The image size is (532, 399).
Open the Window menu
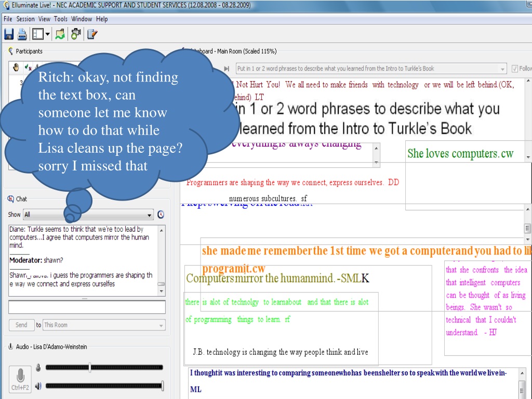[82, 19]
